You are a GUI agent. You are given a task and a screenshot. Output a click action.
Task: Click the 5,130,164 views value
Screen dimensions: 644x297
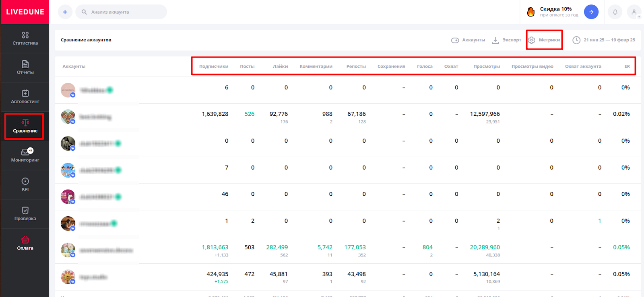[x=487, y=274]
